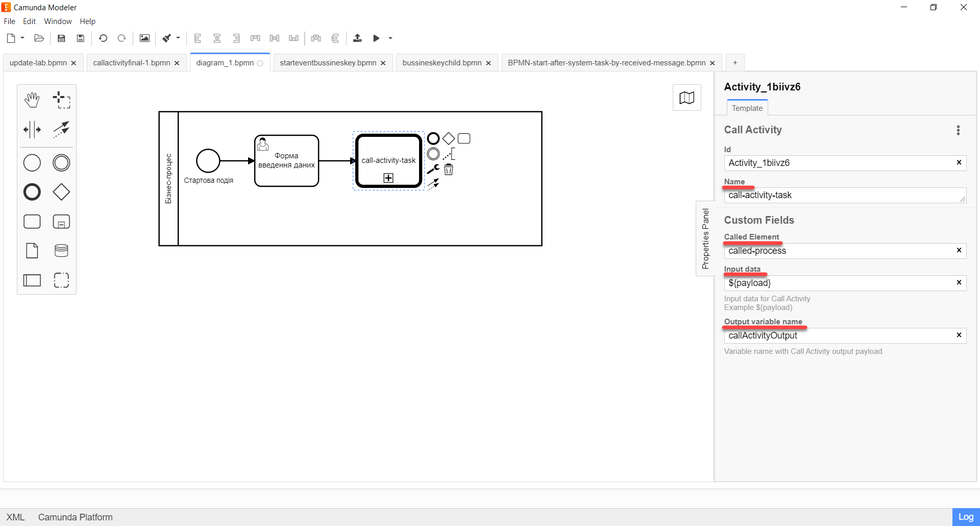Undo last action in toolbar
The width and height of the screenshot is (980, 526).
click(x=103, y=38)
